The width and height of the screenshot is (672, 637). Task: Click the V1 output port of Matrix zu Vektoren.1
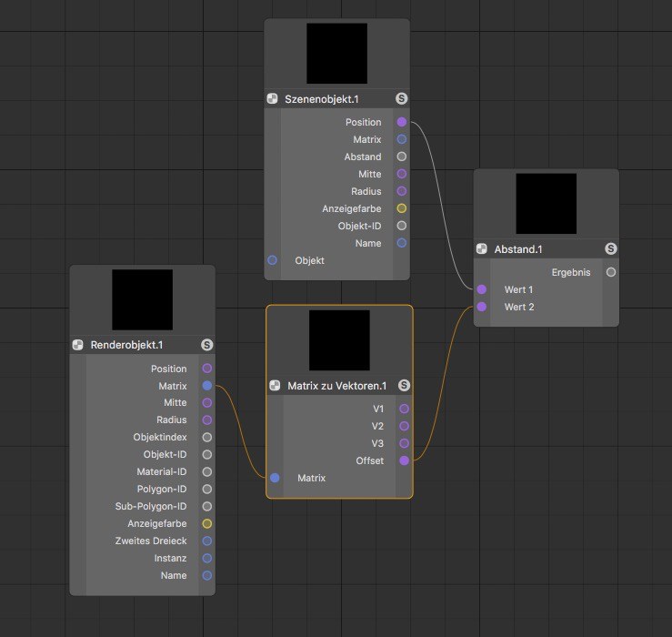pyautogui.click(x=404, y=409)
